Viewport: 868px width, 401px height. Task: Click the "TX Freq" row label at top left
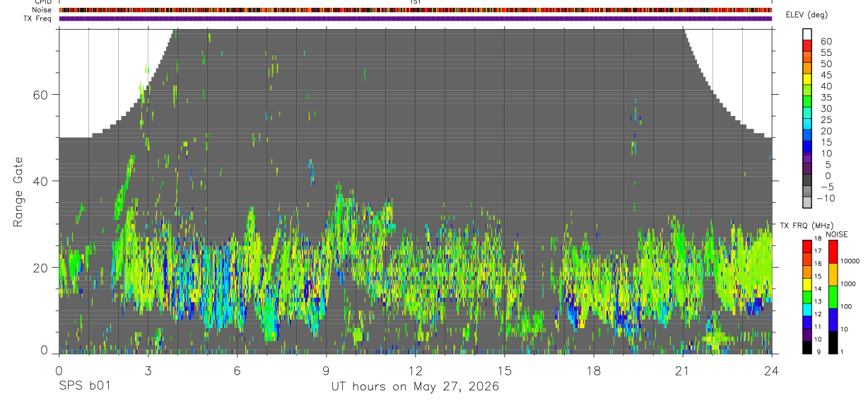click(x=38, y=18)
